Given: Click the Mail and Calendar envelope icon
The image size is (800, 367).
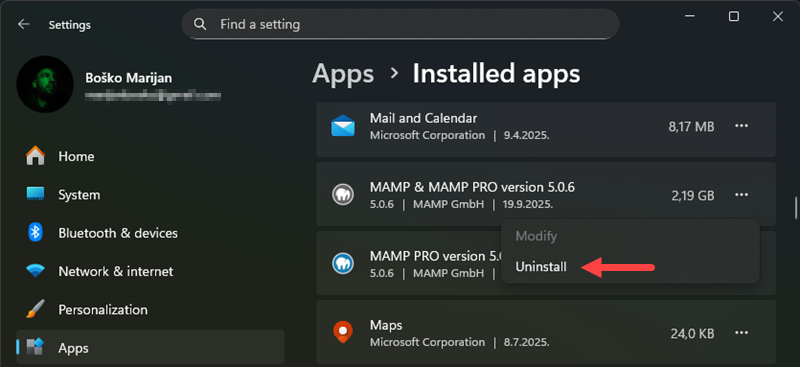Looking at the screenshot, I should [342, 126].
